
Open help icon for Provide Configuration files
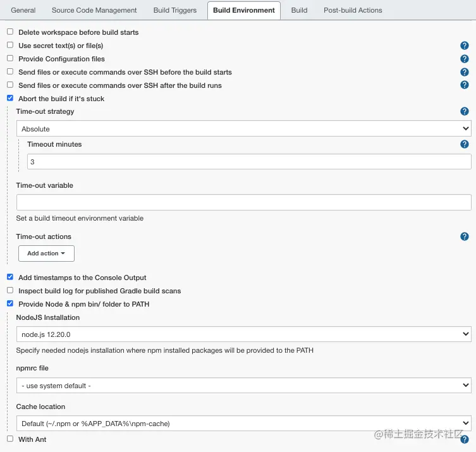464,59
